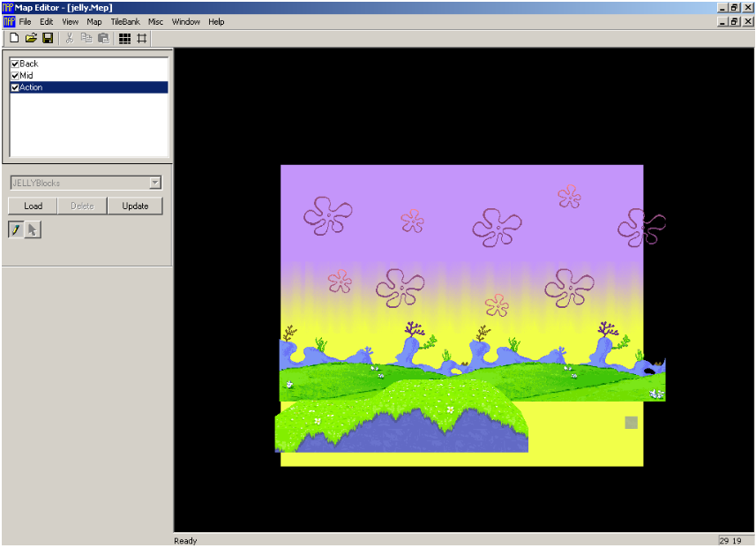Open the JELLYBlocks dropdown
Screen dimensions: 756x548
coord(154,183)
